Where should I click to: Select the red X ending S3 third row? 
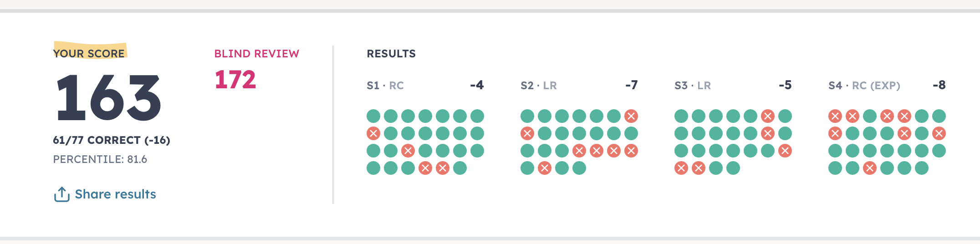tap(785, 151)
